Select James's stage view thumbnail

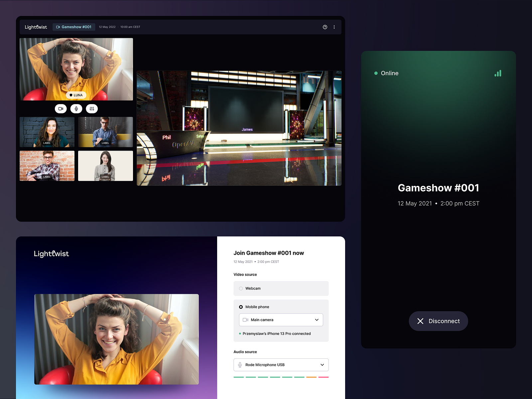[x=239, y=128]
